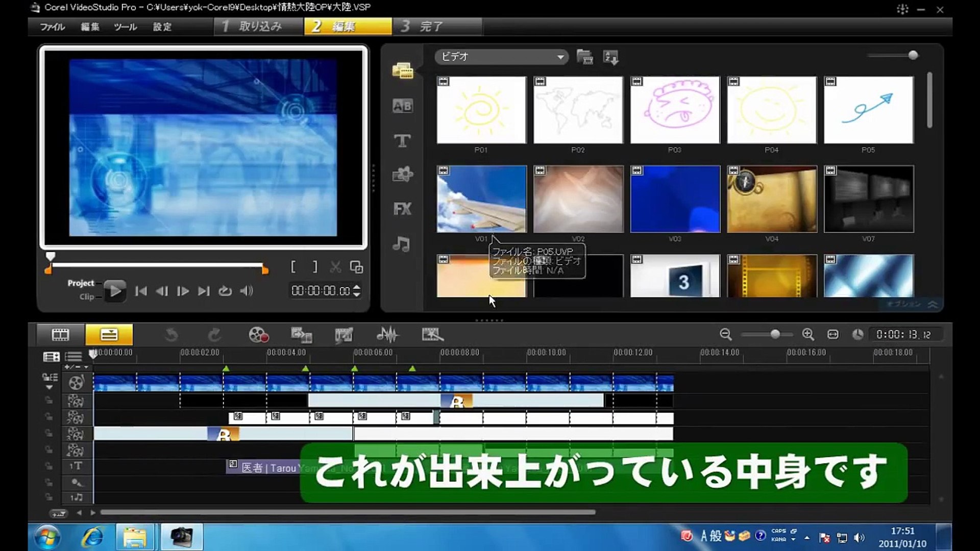980x551 pixels.
Task: Open Internet Explorer from the taskbar
Action: point(93,537)
